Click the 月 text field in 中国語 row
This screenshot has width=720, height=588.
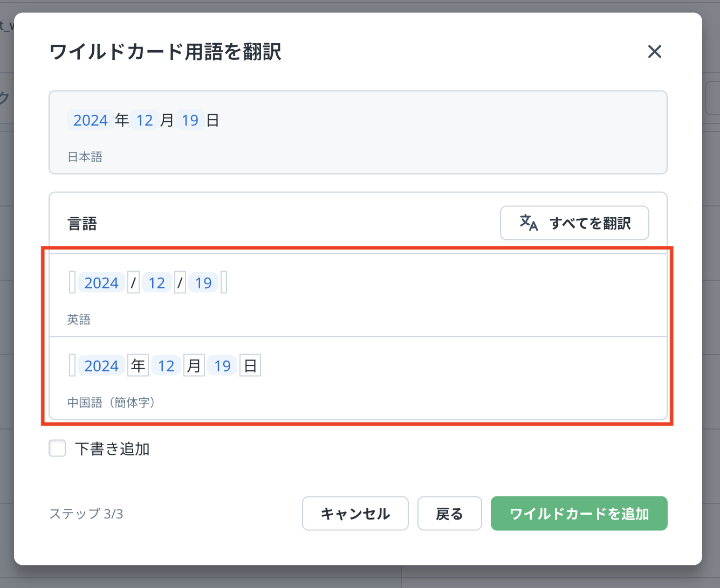(x=194, y=365)
